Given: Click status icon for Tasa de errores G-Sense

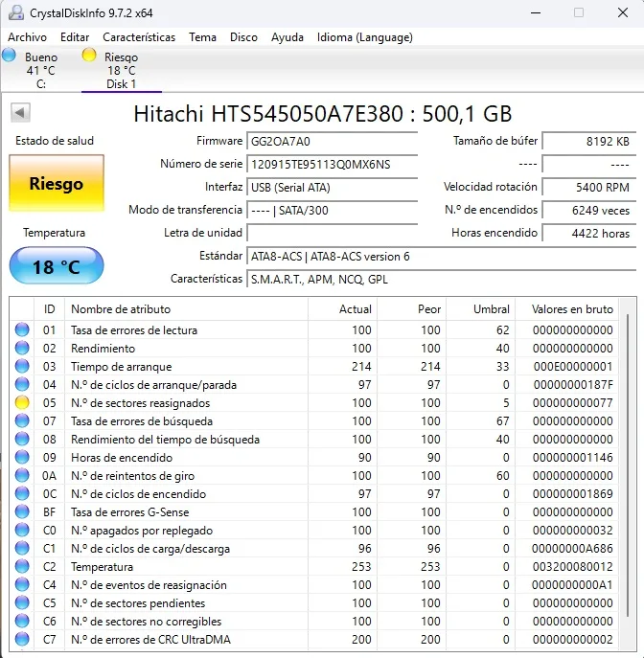Looking at the screenshot, I should (x=22, y=512).
